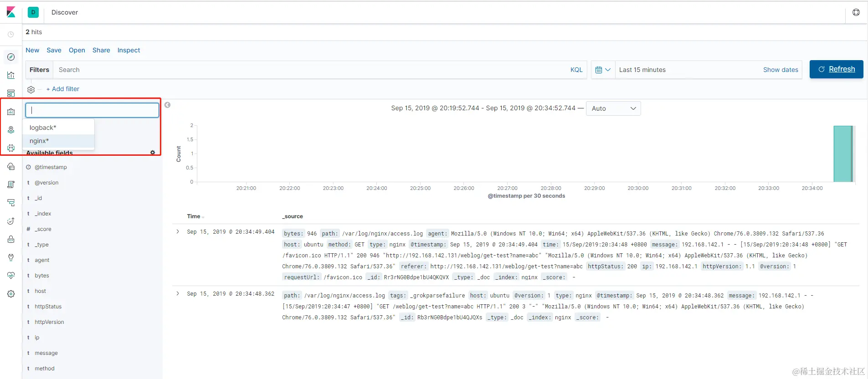Open the Infrastructure icon in sidebar
This screenshot has height=379, width=868.
click(11, 166)
